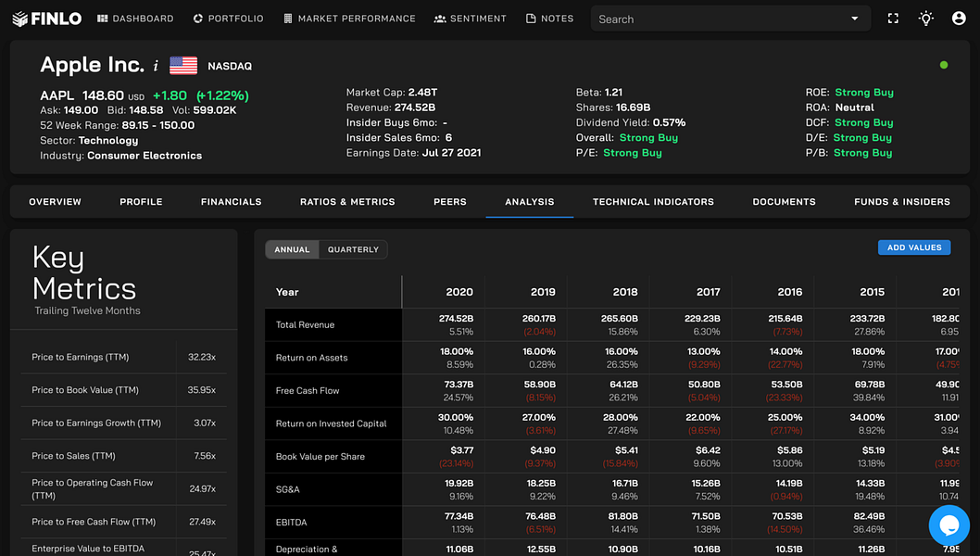Viewport: 980px width, 556px height.
Task: Click the FINLO logo icon
Action: point(20,19)
